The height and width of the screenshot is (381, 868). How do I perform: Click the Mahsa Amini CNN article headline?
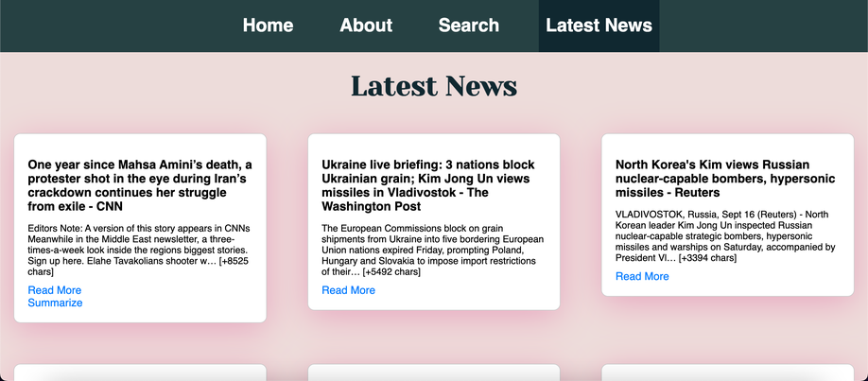click(x=140, y=185)
